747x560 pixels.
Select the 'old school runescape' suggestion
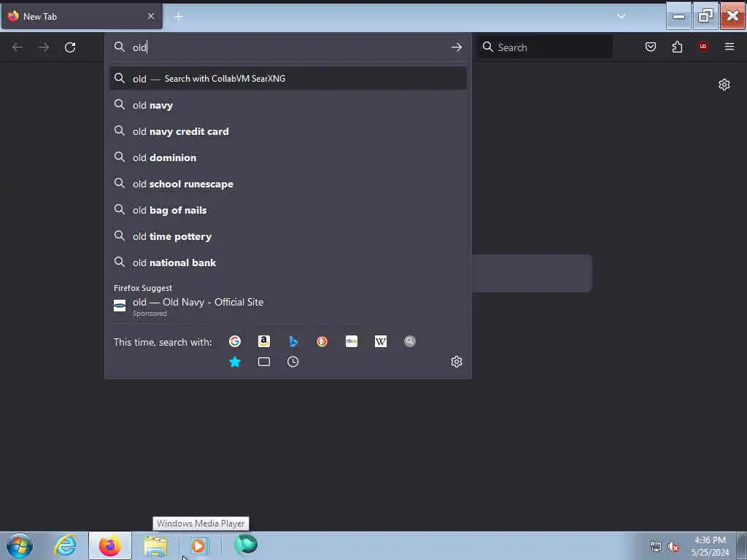[x=288, y=184]
